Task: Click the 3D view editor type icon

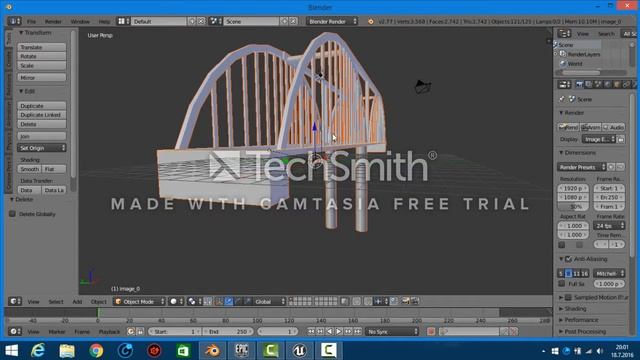Action: pyautogui.click(x=15, y=301)
